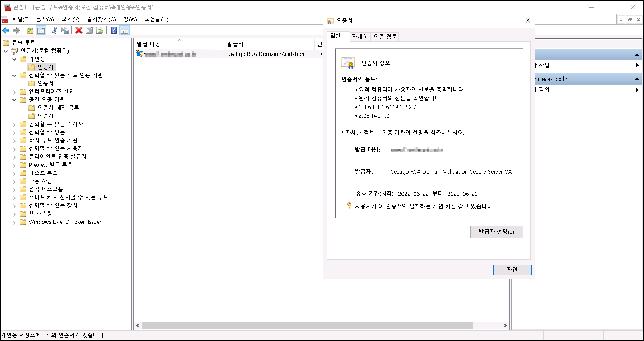Collapse 신뢰할 수 있는 루트 인증 기관 node
This screenshot has height=341, width=644.
[x=14, y=75]
